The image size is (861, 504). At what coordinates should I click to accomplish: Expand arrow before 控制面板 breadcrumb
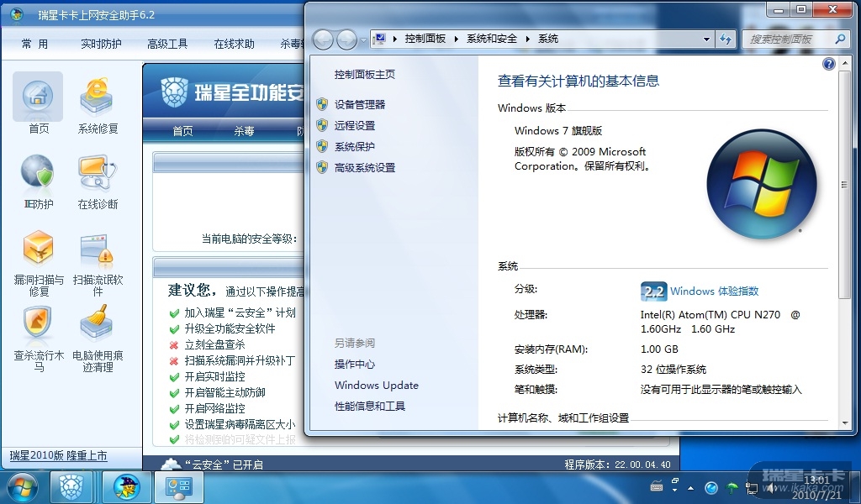point(394,39)
